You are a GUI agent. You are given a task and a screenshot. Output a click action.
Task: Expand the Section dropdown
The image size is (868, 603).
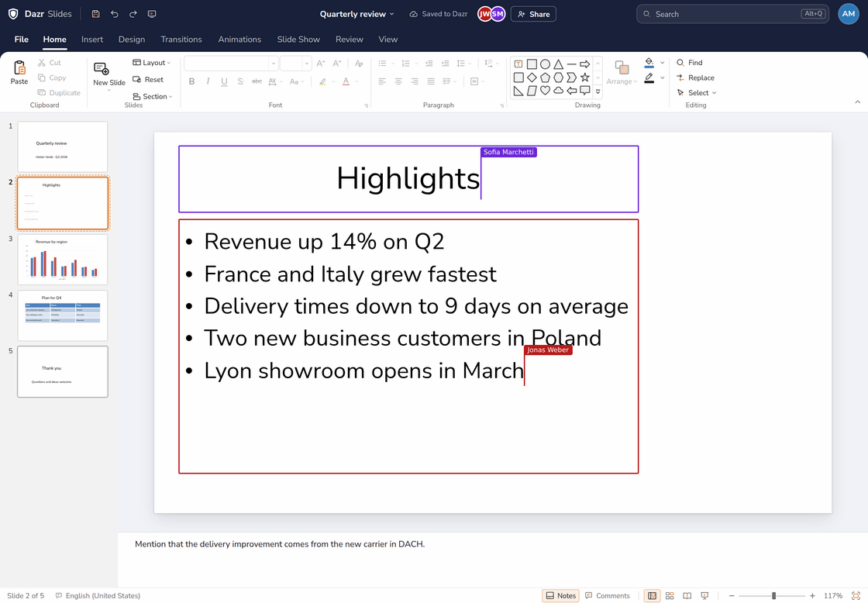[152, 96]
